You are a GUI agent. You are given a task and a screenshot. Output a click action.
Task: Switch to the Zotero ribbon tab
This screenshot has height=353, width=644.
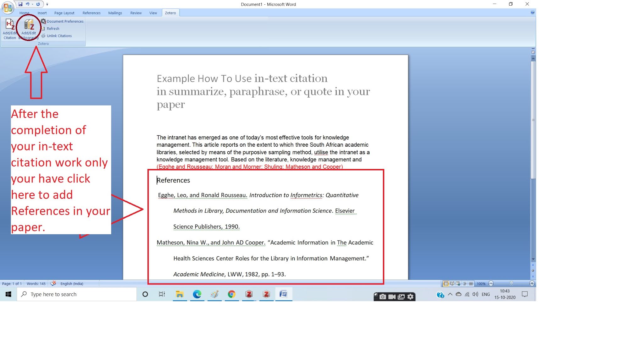(170, 13)
